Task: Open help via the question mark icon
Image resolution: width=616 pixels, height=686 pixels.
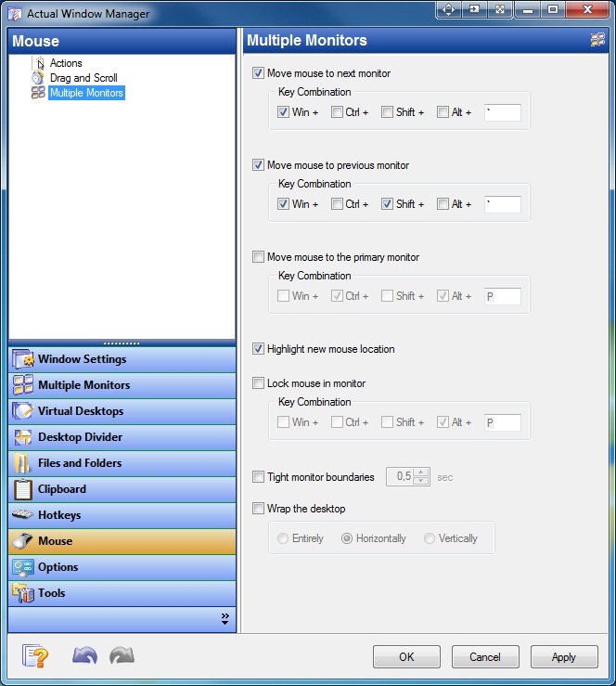Action: click(35, 655)
